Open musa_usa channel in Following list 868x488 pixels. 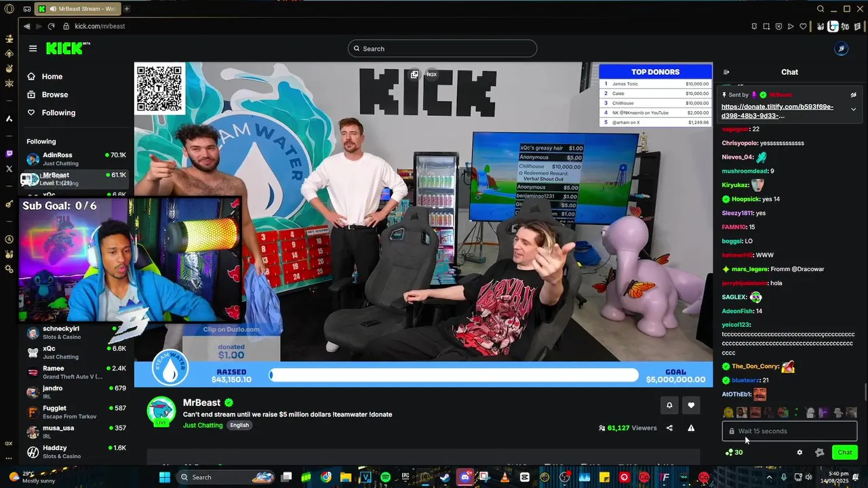[x=76, y=432]
